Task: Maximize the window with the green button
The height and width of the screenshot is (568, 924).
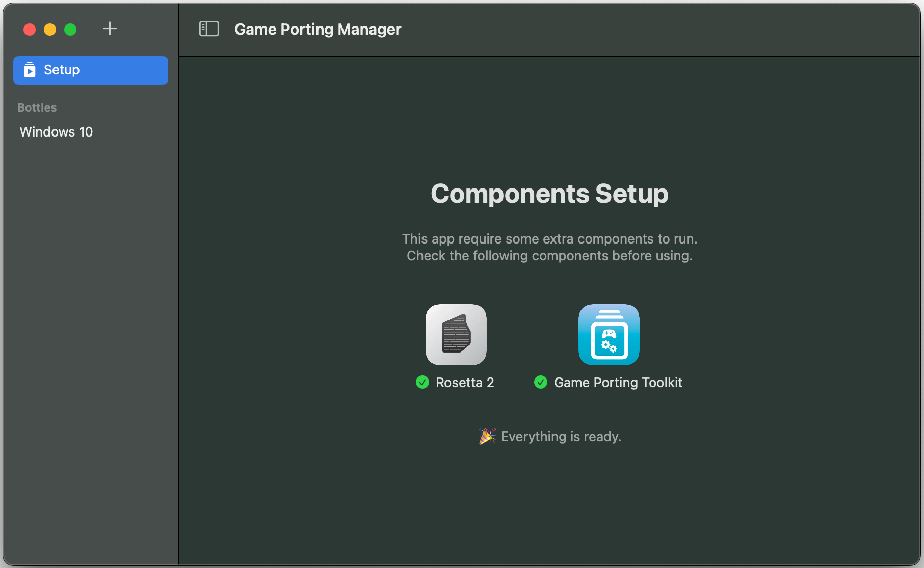Action: coord(70,30)
